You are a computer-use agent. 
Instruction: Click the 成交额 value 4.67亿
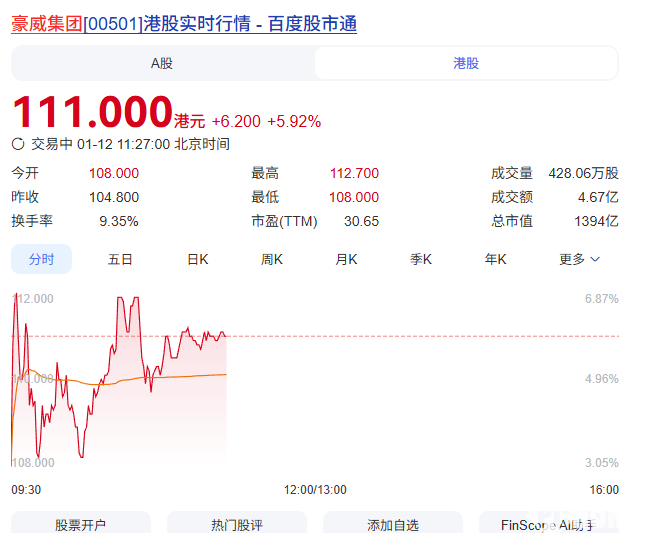(598, 197)
